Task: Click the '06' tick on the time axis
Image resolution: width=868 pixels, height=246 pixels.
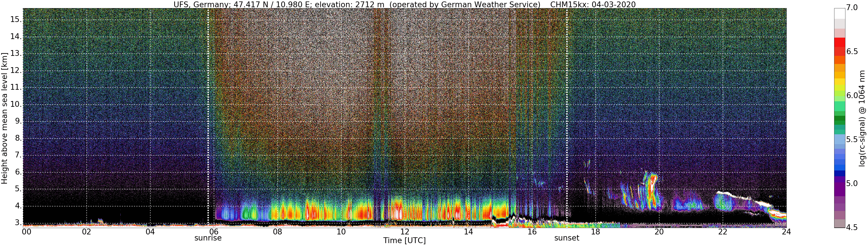Action: pos(214,232)
